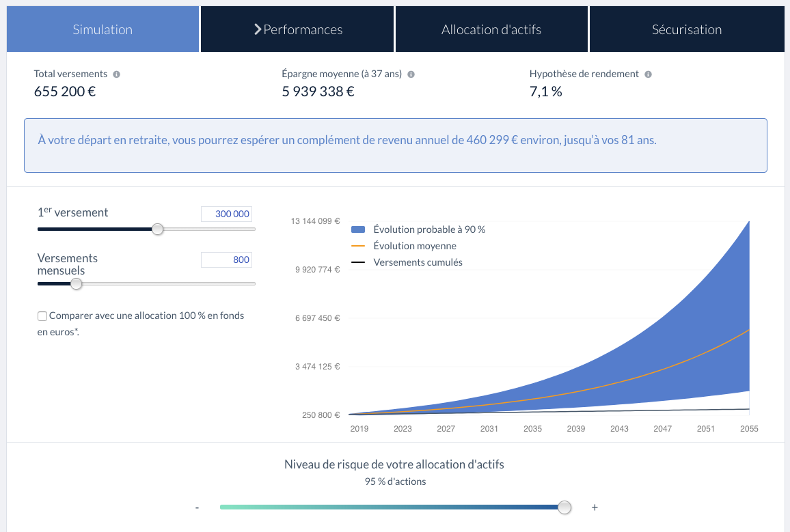Click the 1er versement amount field
This screenshot has height=532, width=790.
[x=226, y=214]
